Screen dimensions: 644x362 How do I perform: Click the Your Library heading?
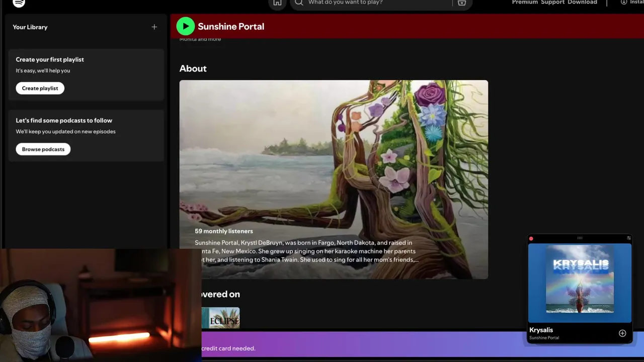tap(30, 27)
